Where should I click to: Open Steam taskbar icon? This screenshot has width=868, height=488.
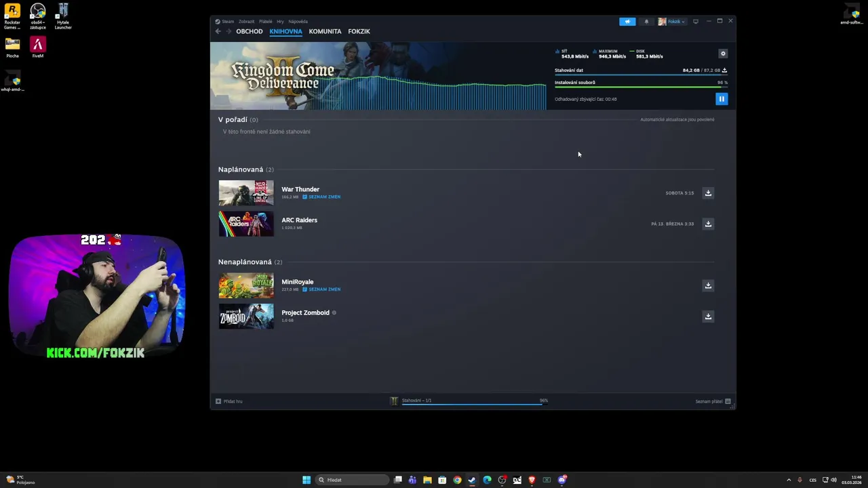pyautogui.click(x=472, y=480)
